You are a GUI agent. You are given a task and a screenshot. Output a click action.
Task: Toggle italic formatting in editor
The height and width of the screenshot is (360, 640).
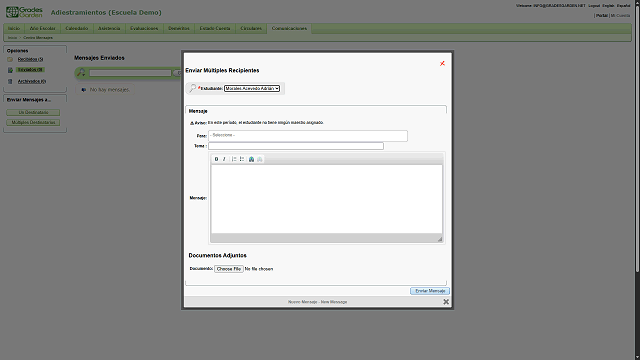coord(224,159)
